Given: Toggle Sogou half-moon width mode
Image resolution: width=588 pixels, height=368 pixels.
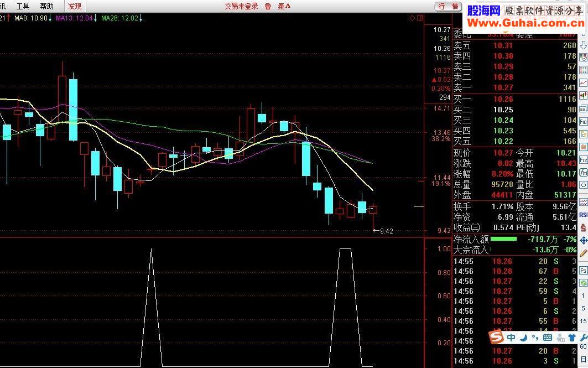Looking at the screenshot, I should (524, 338).
